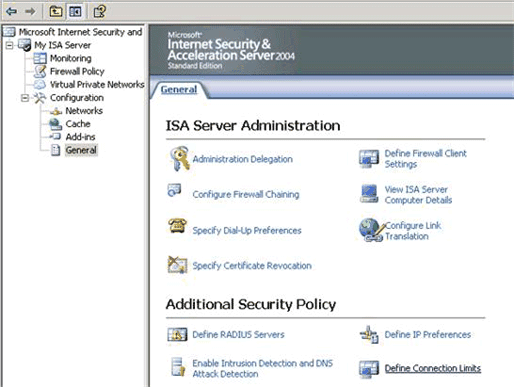
Task: Click the Cache node icon
Action: coord(55,124)
